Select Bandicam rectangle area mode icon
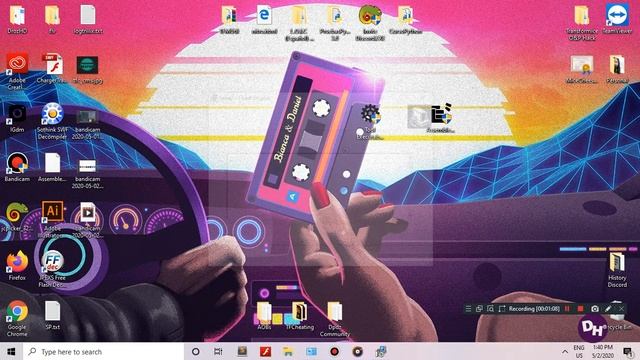Screen dimensions: 640x360 coord(502,309)
